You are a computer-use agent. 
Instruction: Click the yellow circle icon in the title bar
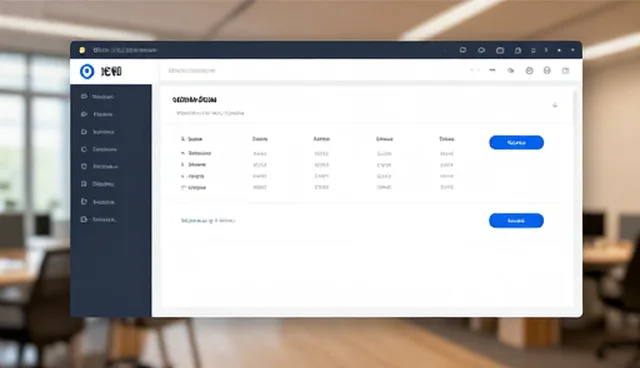82,50
